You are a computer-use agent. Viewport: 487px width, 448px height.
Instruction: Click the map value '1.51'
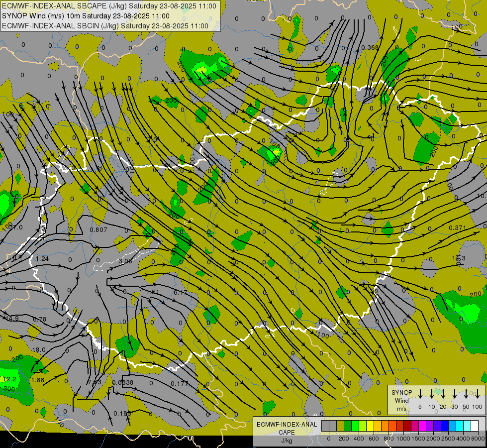tap(153, 292)
